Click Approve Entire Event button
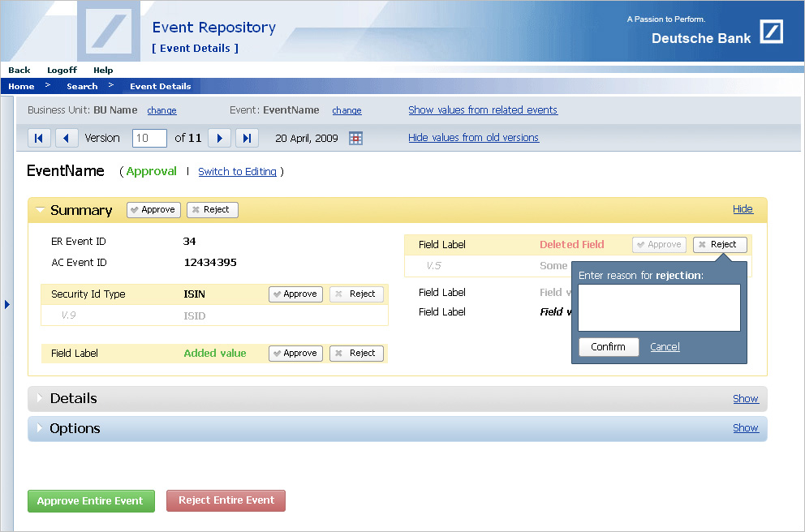Screen dimensions: 805x532 click(90, 500)
